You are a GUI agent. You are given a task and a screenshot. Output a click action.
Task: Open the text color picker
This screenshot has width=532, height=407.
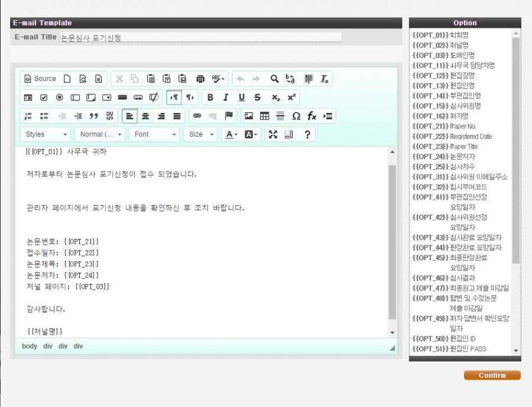click(231, 134)
